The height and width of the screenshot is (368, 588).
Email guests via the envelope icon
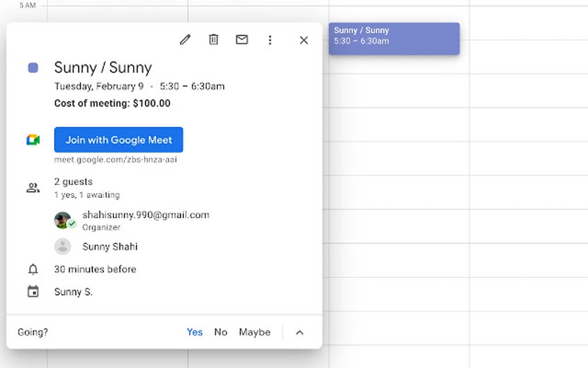242,40
